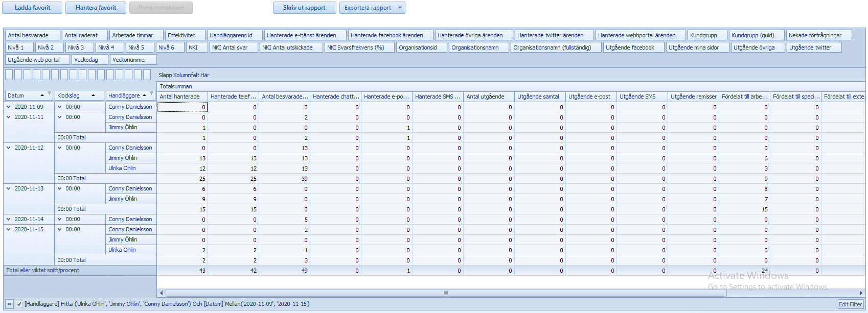Viewport: 868px width, 313px height.
Task: Click the Totalsumman header
Action: [x=511, y=86]
